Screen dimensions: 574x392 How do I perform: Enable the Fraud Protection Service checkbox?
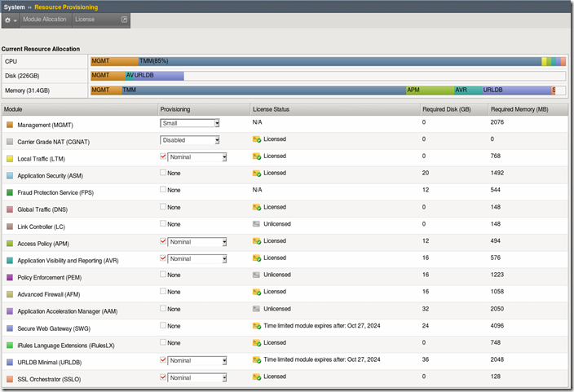tap(163, 189)
